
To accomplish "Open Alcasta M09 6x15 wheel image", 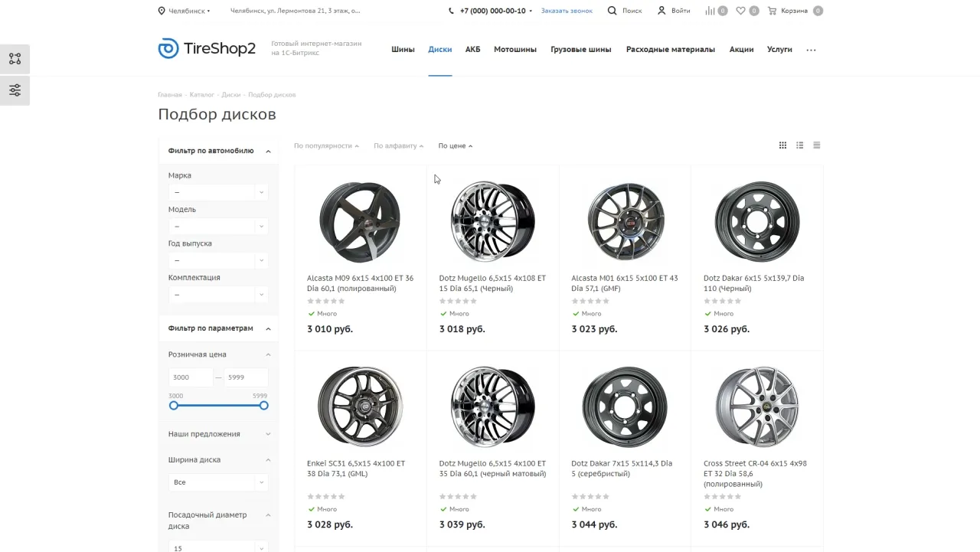I will tap(360, 222).
